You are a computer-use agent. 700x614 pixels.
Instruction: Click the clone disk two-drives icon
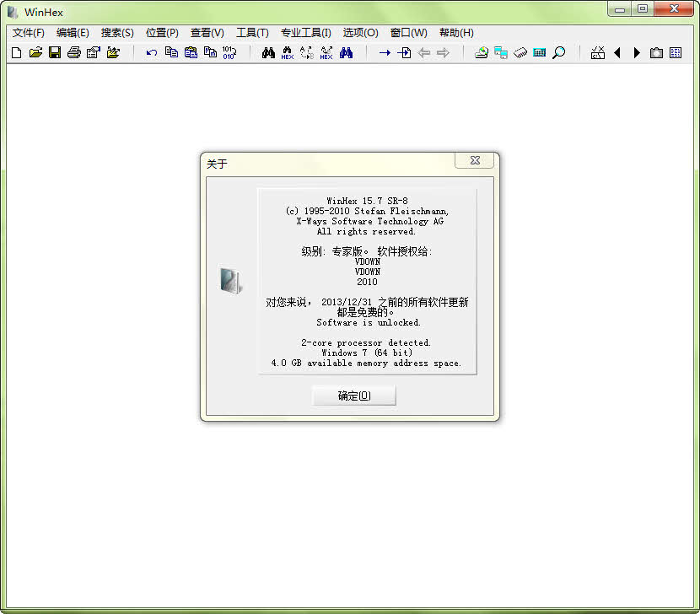[x=501, y=52]
